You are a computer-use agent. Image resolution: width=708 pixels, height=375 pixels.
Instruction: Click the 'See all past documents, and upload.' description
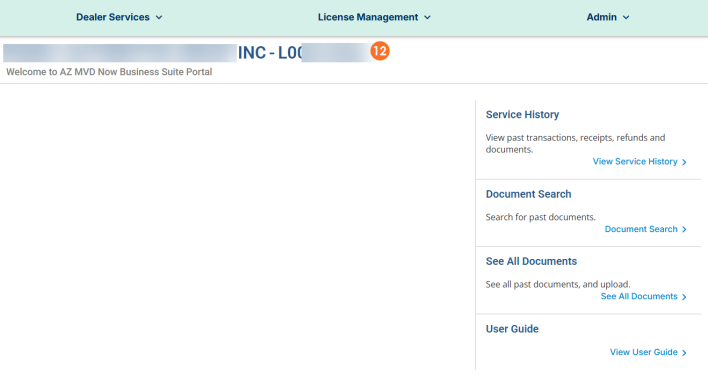558,284
